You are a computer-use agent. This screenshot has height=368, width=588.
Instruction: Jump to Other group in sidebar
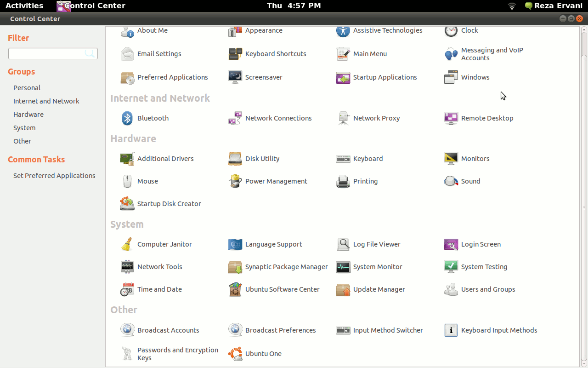[x=22, y=141]
